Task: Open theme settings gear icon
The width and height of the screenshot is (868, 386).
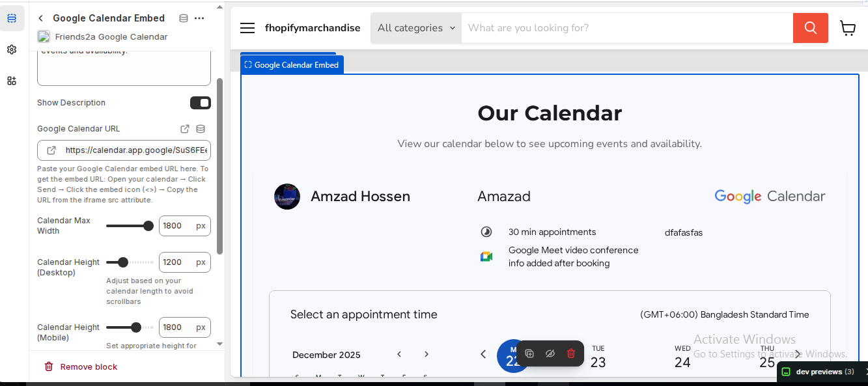Action: click(x=12, y=49)
